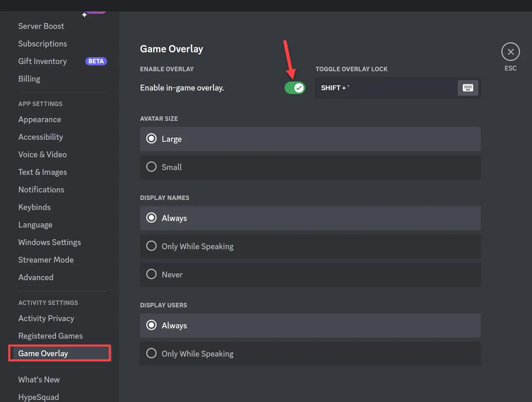
Task: Open Language settings
Action: pos(35,224)
